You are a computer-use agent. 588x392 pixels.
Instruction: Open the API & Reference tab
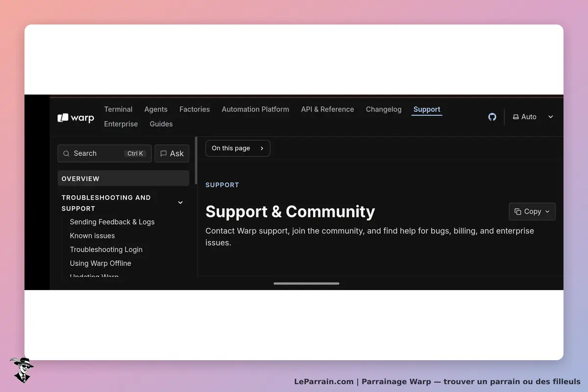(327, 109)
